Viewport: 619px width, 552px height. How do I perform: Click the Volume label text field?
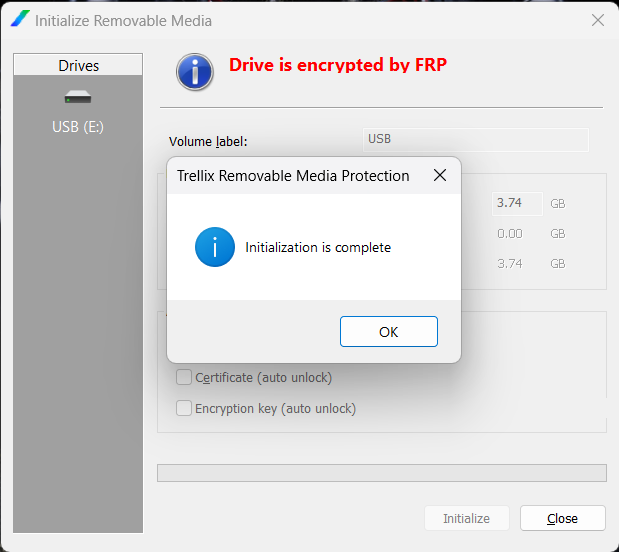click(475, 139)
